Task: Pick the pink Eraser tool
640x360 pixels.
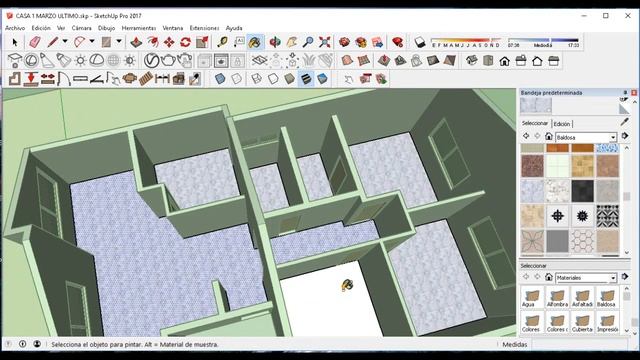Action: [x=35, y=42]
